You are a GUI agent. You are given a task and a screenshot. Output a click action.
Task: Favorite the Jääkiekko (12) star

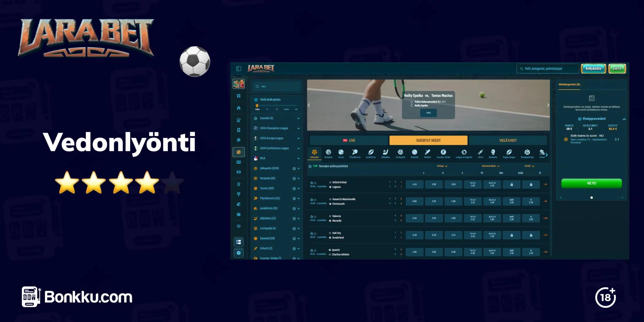click(294, 219)
